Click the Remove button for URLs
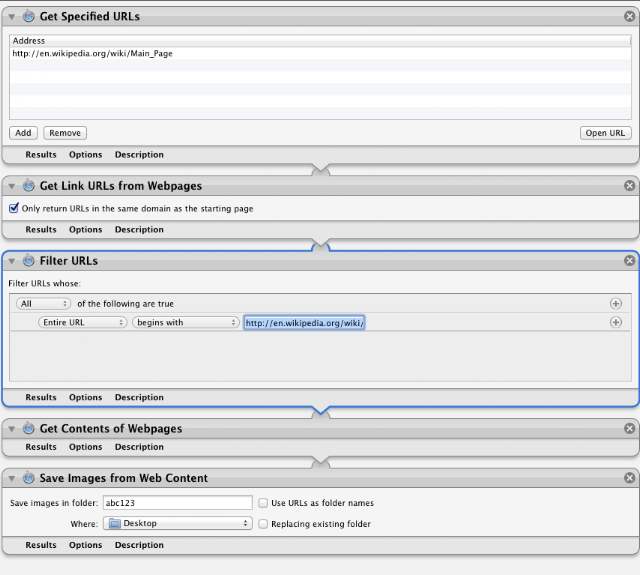This screenshot has height=575, width=640. [x=65, y=133]
